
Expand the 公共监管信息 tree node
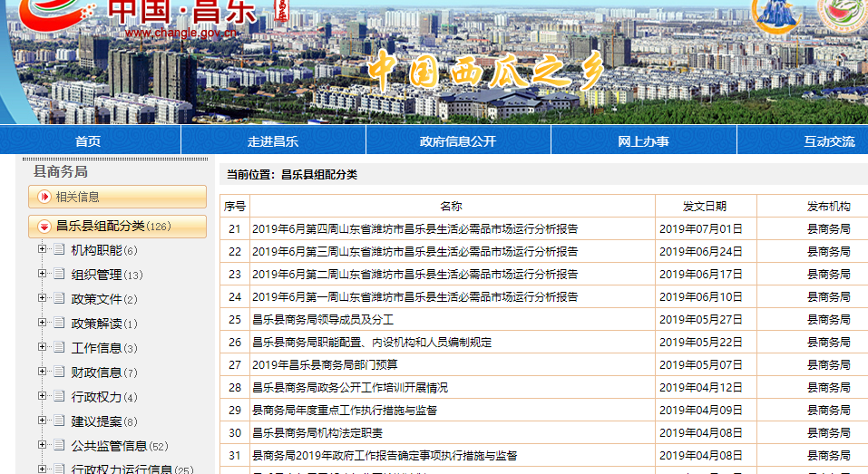coord(42,446)
